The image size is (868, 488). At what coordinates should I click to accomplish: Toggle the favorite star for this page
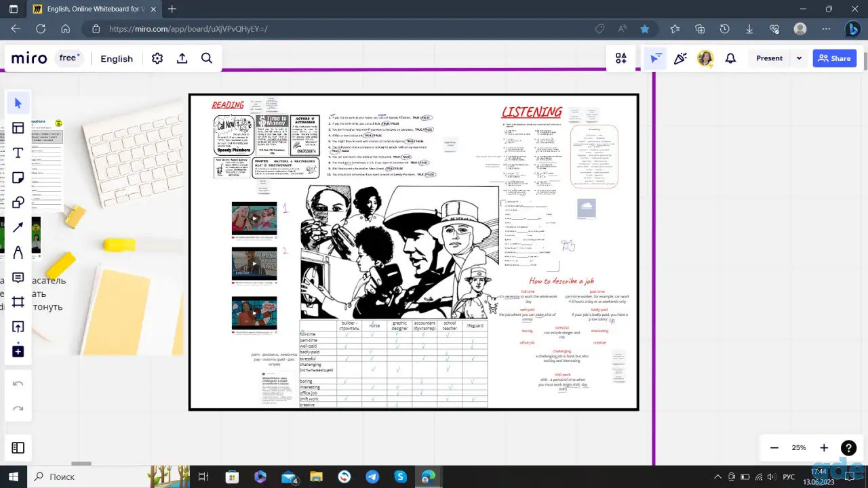point(645,29)
